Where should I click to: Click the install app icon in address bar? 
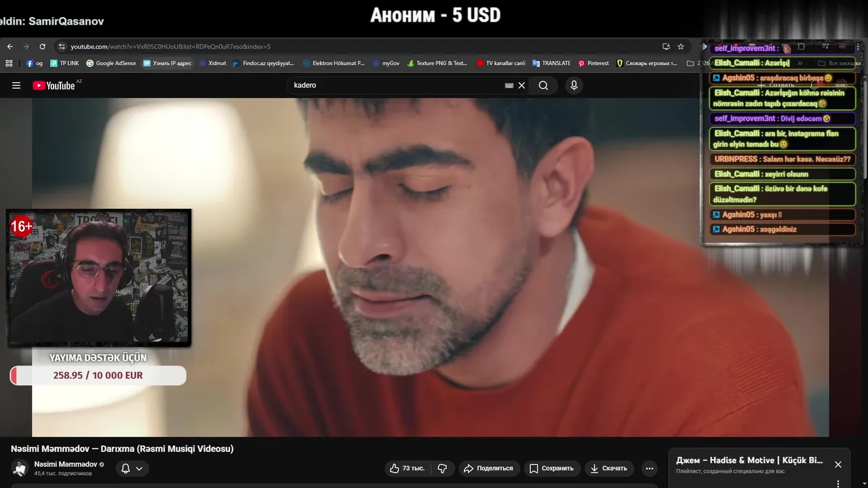[x=666, y=47]
